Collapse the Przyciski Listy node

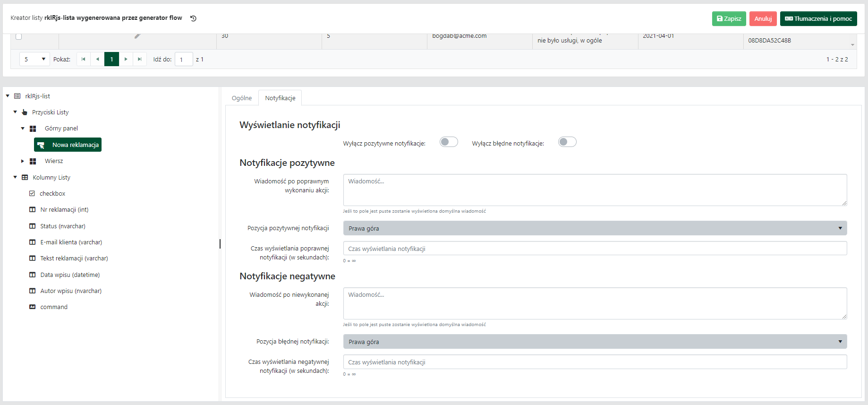click(x=15, y=112)
